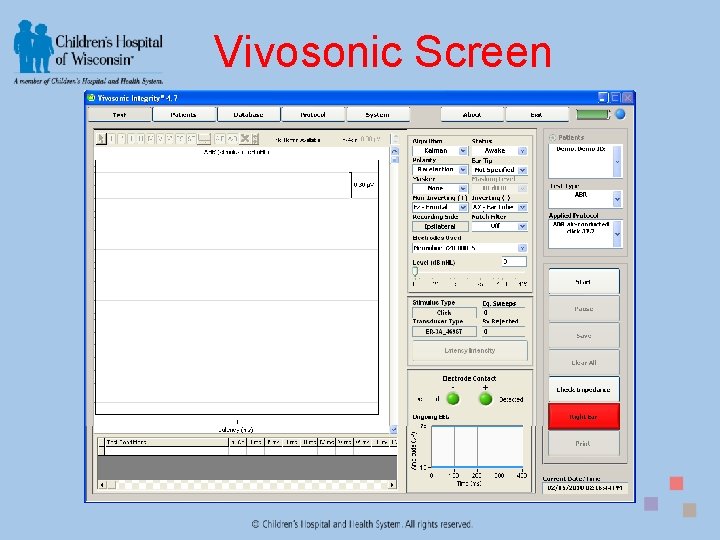The width and height of the screenshot is (720, 540).
Task: Toggle the red Right Ear button
Action: [x=584, y=416]
